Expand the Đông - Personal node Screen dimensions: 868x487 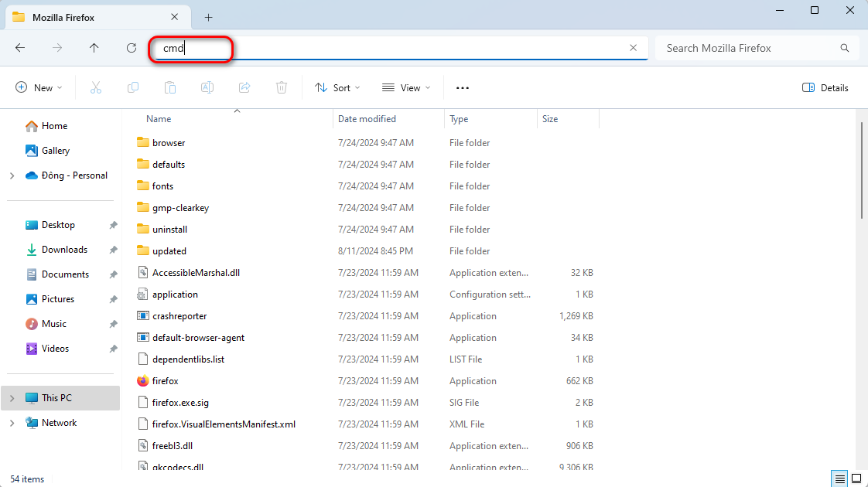click(12, 175)
